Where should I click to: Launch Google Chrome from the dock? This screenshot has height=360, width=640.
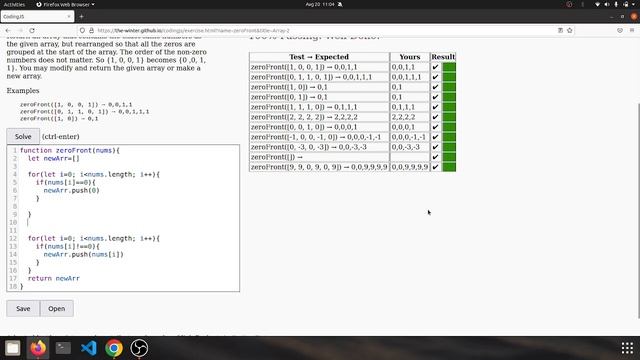(114, 348)
